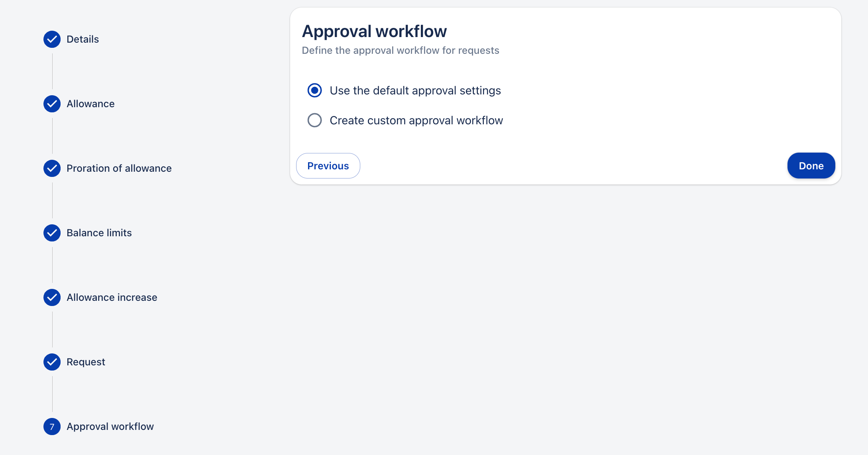
Task: Click the Balance limits checkmark icon
Action: coord(52,233)
